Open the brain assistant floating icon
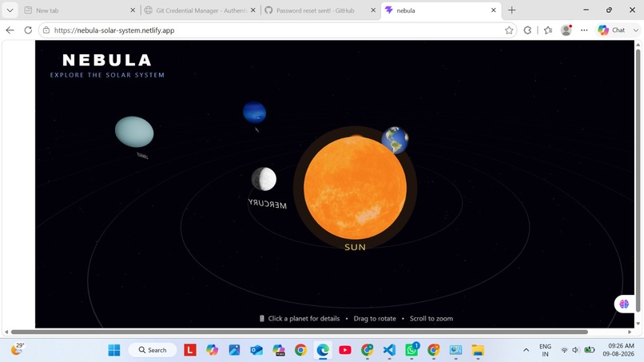The width and height of the screenshot is (644, 362). (624, 304)
